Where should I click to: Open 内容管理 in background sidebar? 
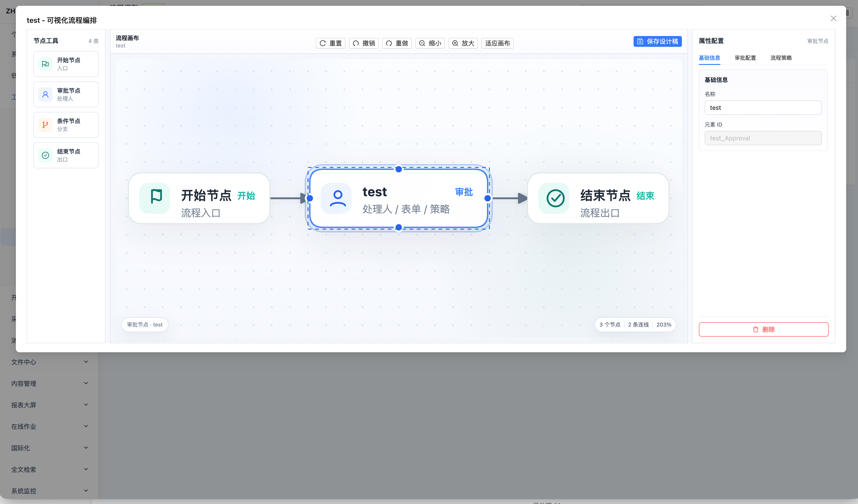[24, 383]
